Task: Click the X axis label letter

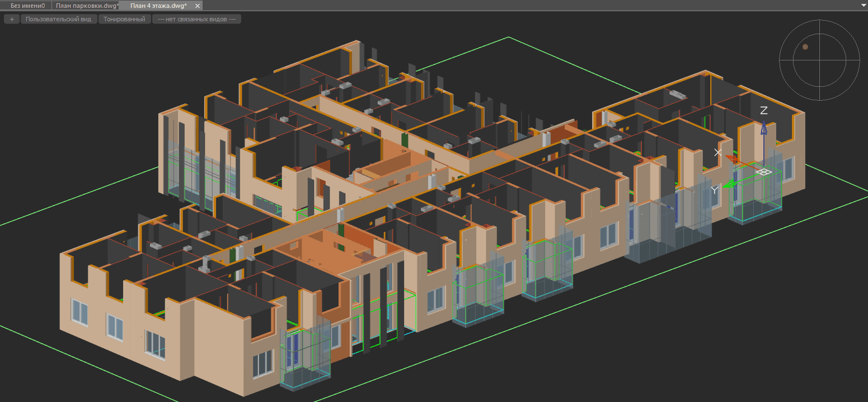Action: 718,152
